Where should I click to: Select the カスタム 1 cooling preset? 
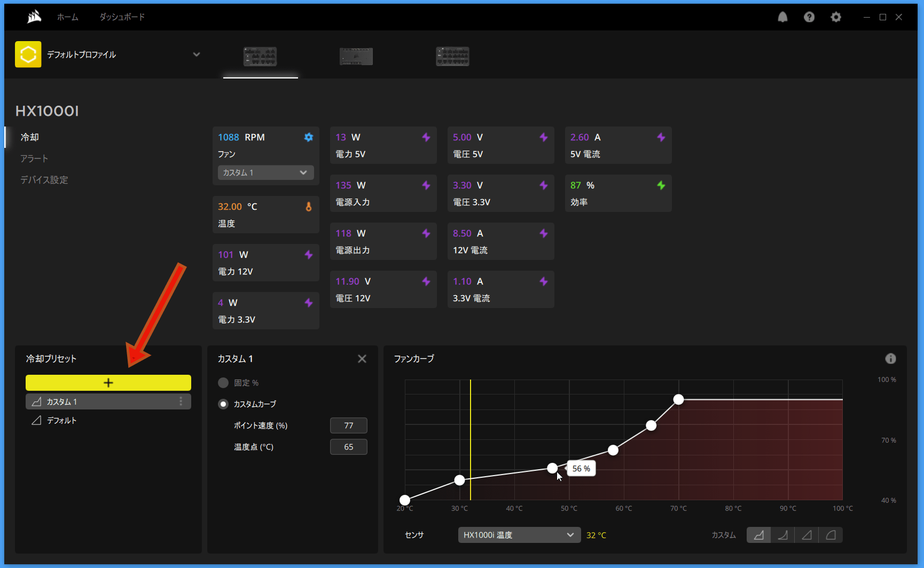[x=108, y=401]
